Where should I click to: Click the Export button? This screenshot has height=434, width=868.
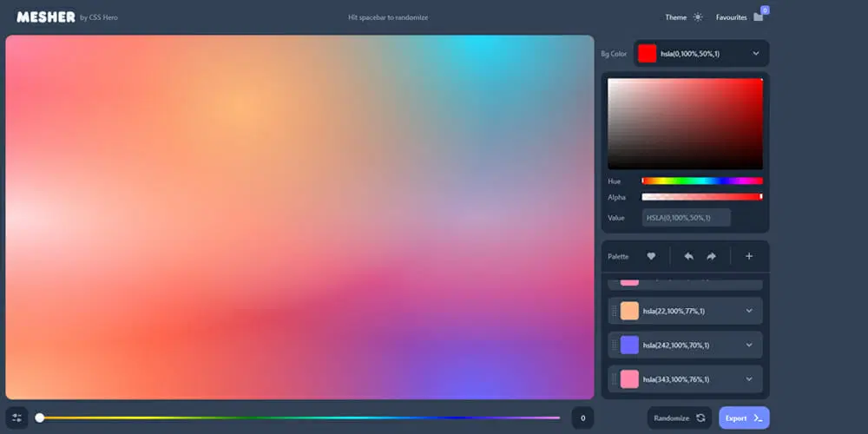(744, 418)
